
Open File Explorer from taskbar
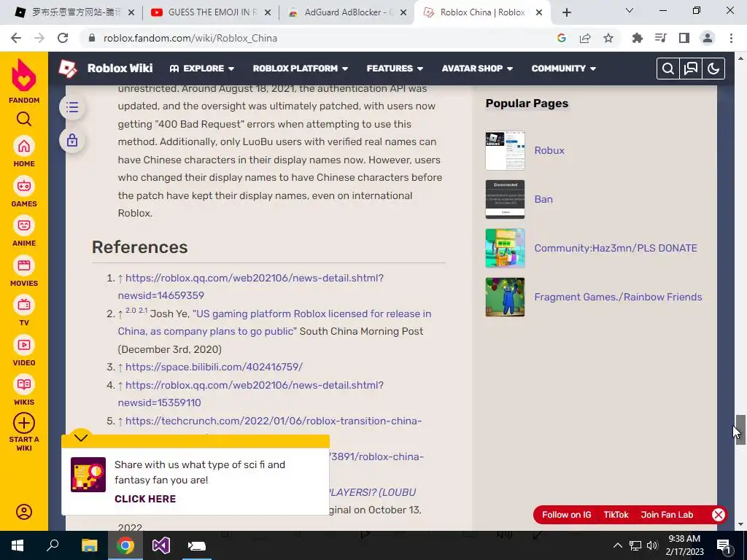(89, 545)
